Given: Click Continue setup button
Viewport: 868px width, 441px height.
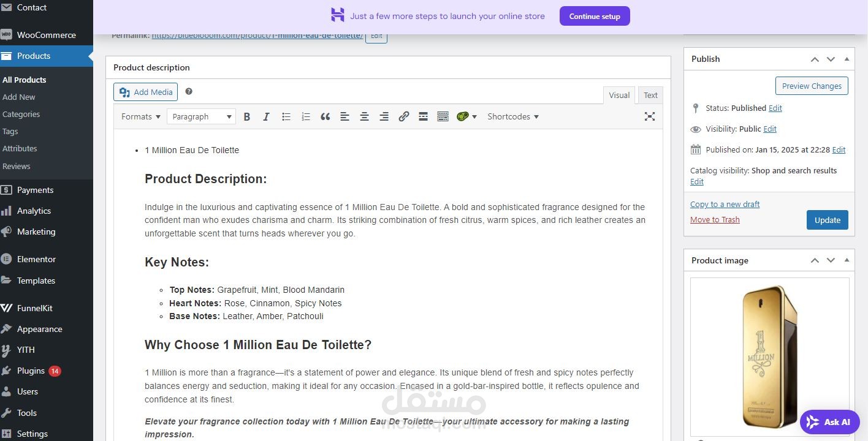Looking at the screenshot, I should coord(595,16).
